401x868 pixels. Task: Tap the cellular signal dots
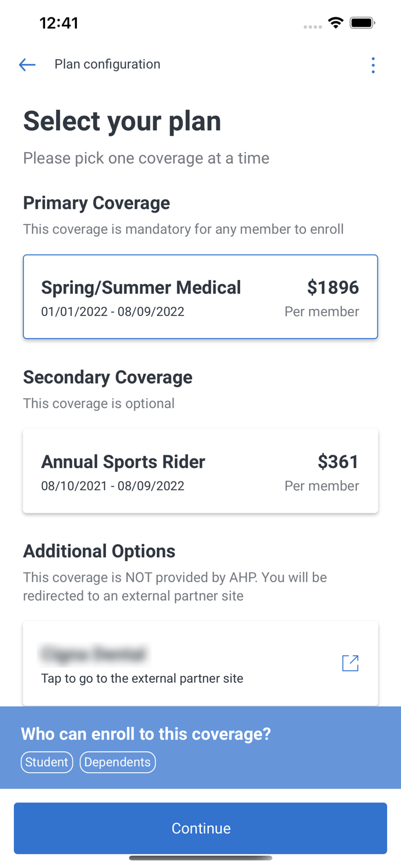pyautogui.click(x=312, y=27)
